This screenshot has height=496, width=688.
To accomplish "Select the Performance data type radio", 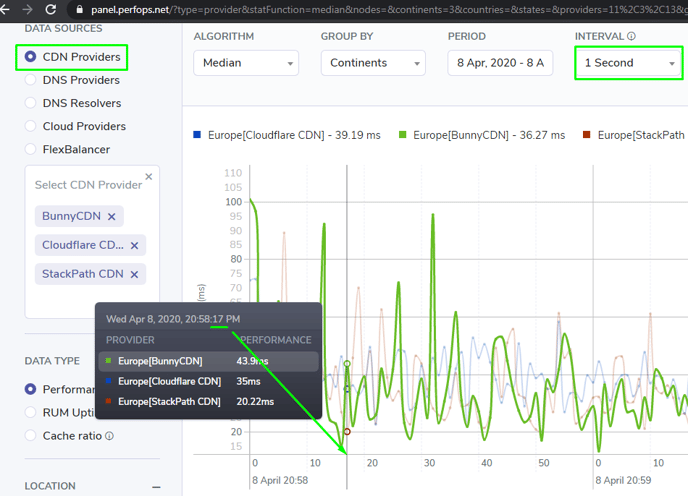I will [x=30, y=389].
